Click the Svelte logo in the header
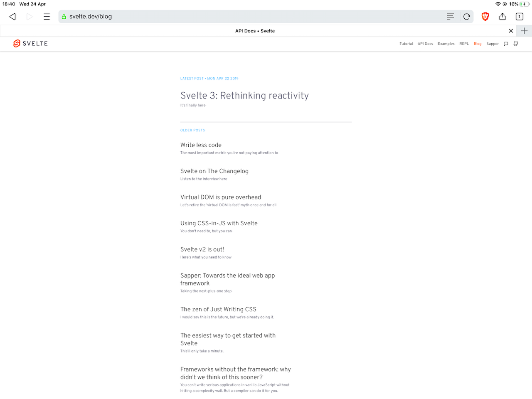Screen dimensions: 532x399 tap(16, 43)
